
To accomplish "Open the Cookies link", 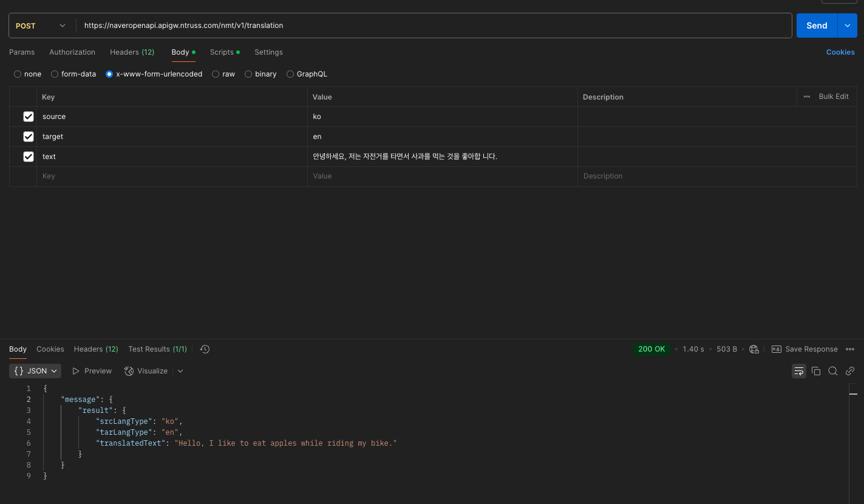I will click(x=840, y=52).
